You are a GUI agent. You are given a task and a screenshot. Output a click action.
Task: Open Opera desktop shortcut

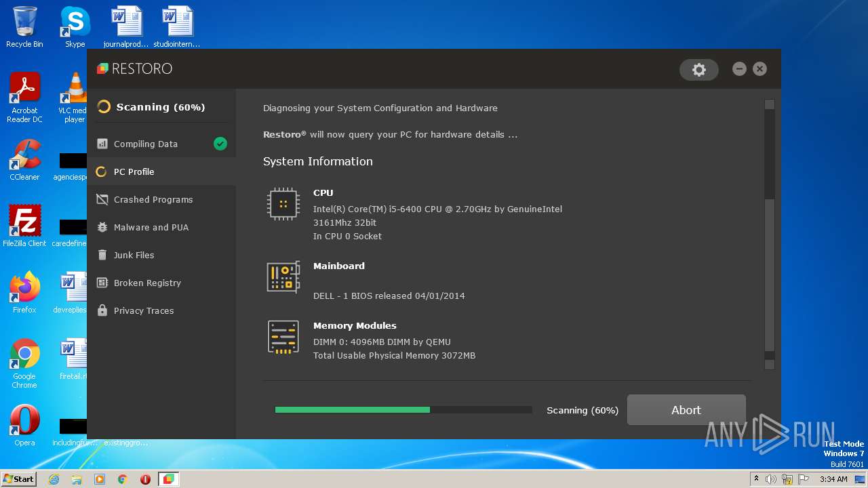(24, 426)
